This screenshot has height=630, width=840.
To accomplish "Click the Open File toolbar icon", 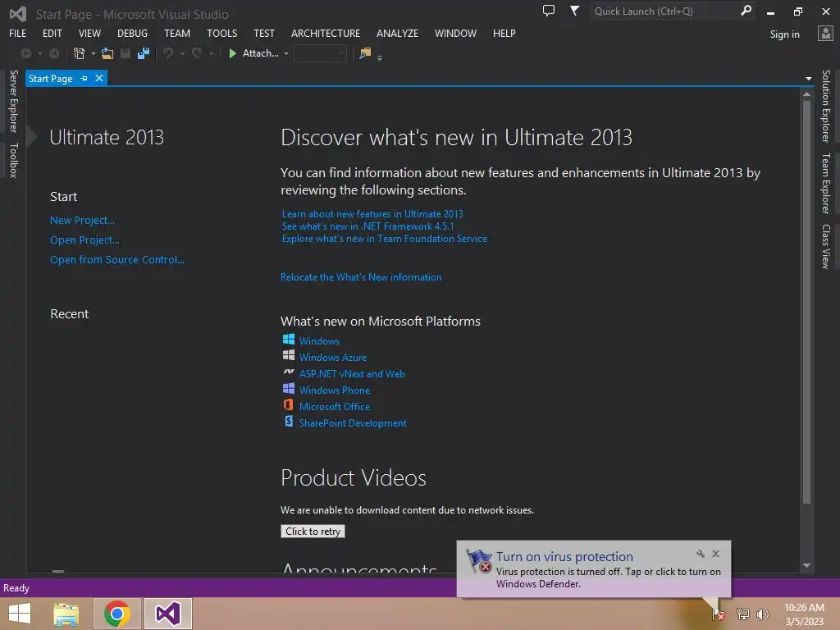I will click(x=107, y=53).
